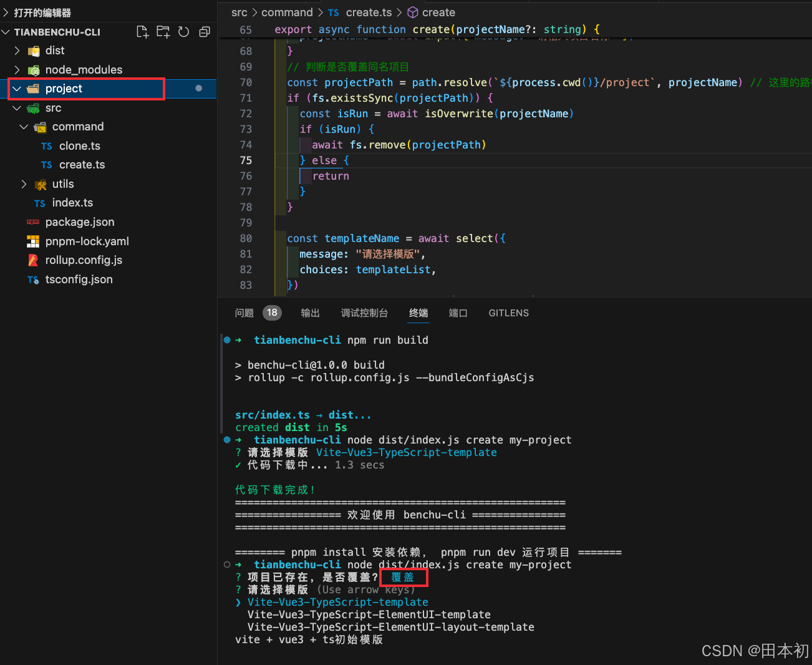The image size is (812, 665).
Task: Open pnpm-lock.yaml in the file tree
Action: [x=87, y=241]
